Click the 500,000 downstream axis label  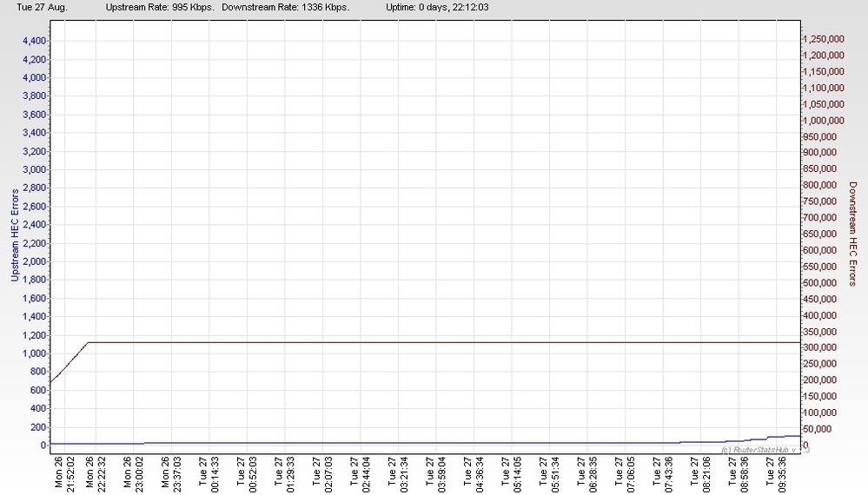pos(820,282)
